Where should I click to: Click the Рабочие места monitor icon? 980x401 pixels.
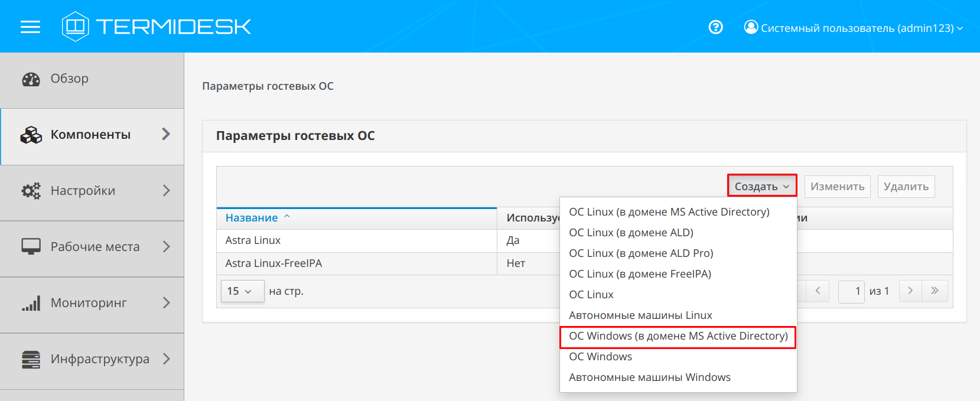coord(31,247)
